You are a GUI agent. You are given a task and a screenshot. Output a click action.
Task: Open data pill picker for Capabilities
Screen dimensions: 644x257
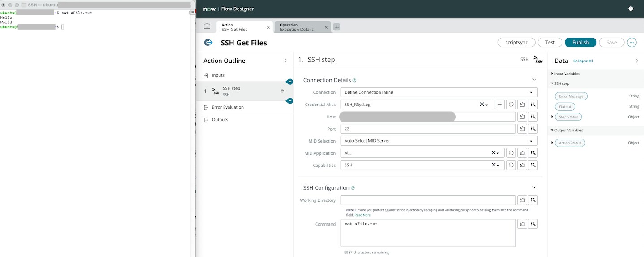pos(533,165)
